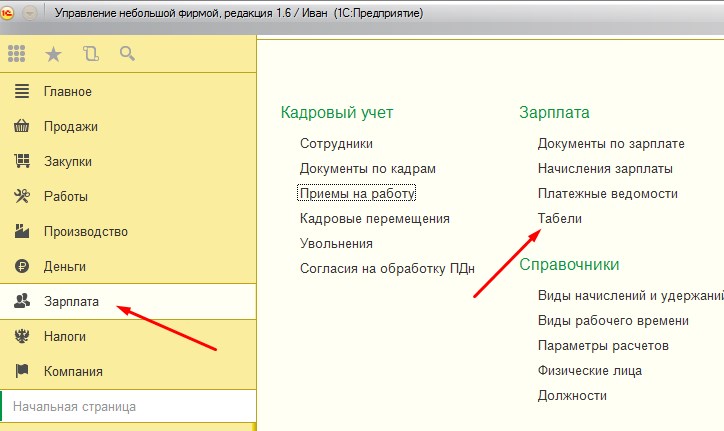Screen dimensions: 724x431
Task: Open Favorites star icon
Action: point(53,55)
